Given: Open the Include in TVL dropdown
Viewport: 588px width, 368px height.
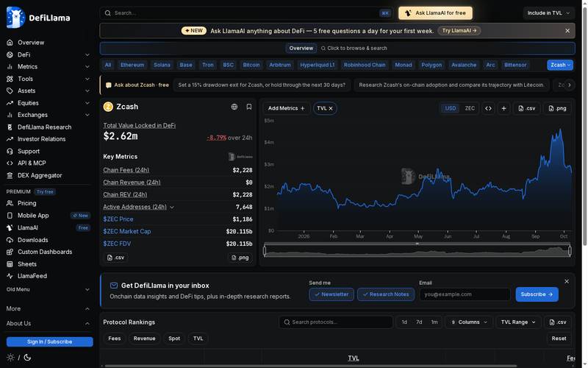Looking at the screenshot, I should pos(548,13).
